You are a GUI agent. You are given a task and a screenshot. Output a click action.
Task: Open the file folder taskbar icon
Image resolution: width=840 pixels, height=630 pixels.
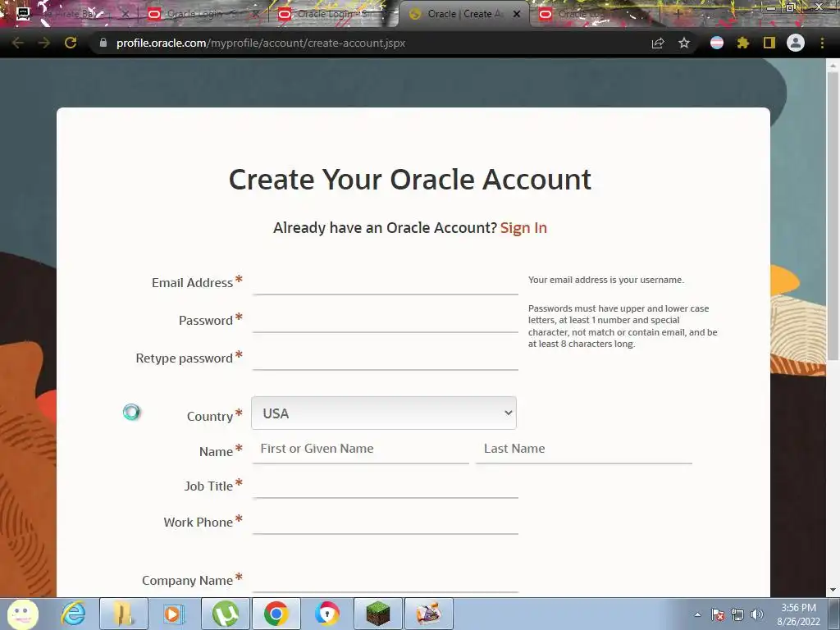[x=124, y=614]
